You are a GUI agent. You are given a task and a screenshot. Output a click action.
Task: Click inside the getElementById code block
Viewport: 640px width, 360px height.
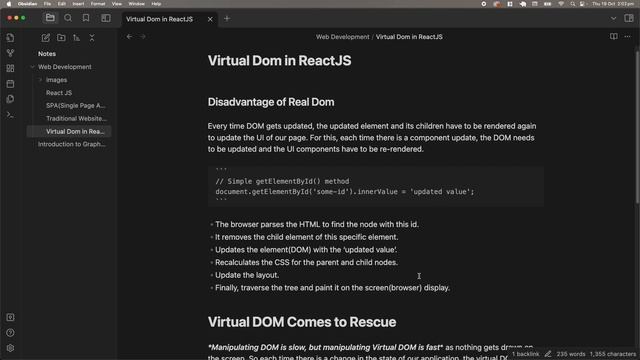click(376, 186)
